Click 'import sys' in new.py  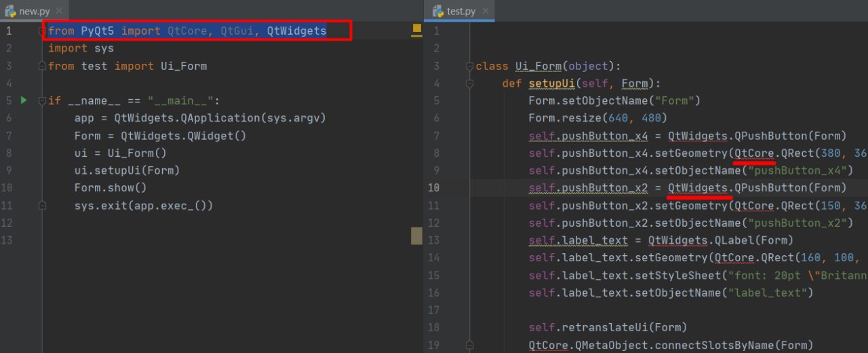pos(81,48)
